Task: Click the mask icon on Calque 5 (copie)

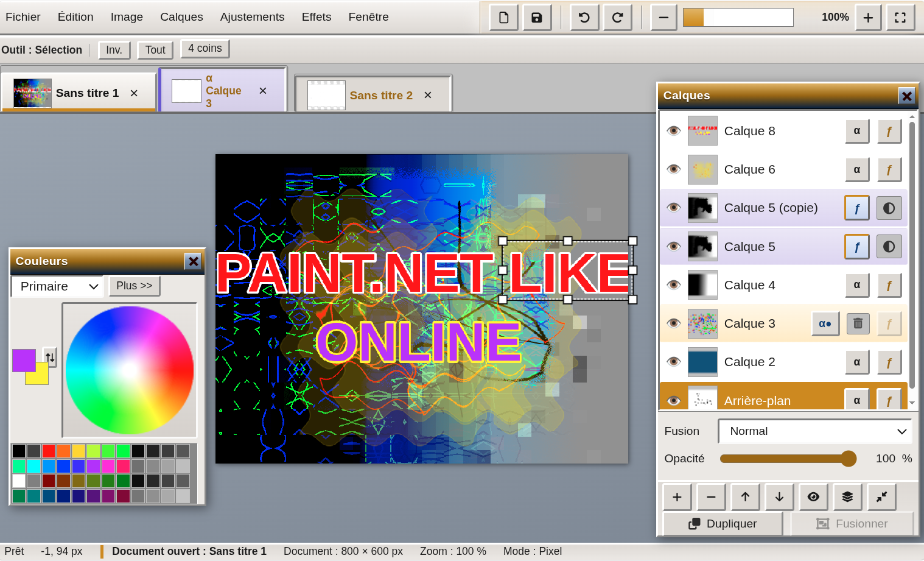Action: (889, 208)
